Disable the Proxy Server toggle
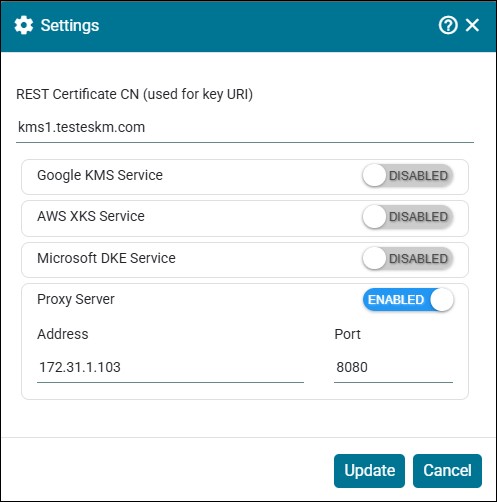497x502 pixels. pyautogui.click(x=408, y=300)
